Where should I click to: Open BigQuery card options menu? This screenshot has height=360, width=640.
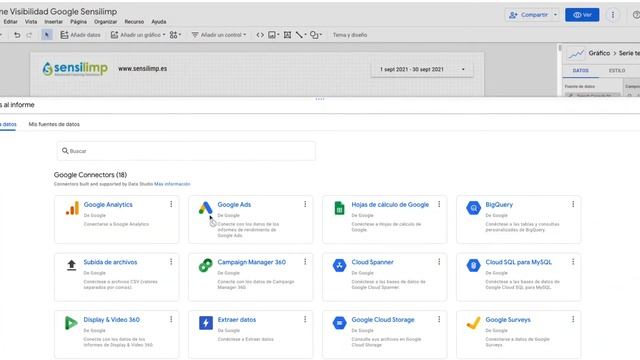573,204
